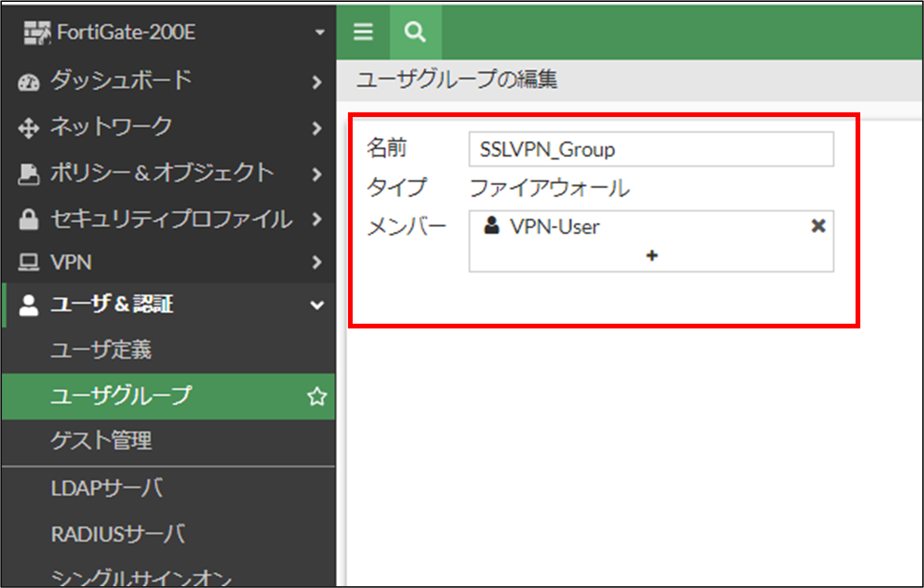Click the VPN-User member entry
The image size is (924, 588).
[651, 226]
